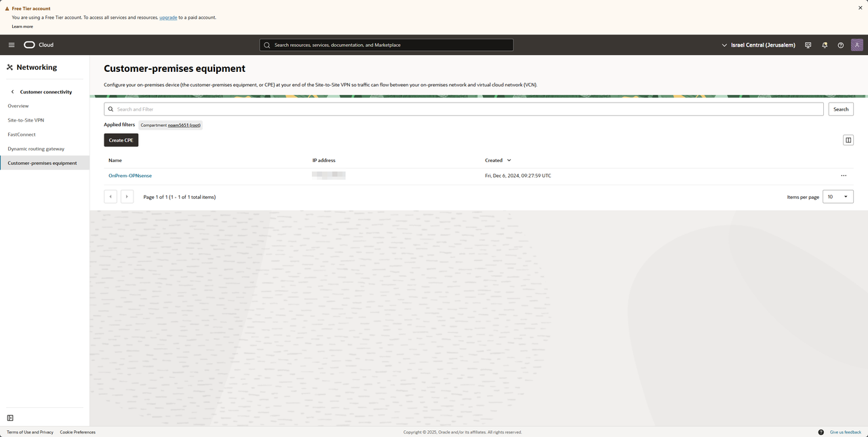Image resolution: width=868 pixels, height=437 pixels.
Task: Click Learn more in Free Tier banner
Action: click(x=22, y=26)
